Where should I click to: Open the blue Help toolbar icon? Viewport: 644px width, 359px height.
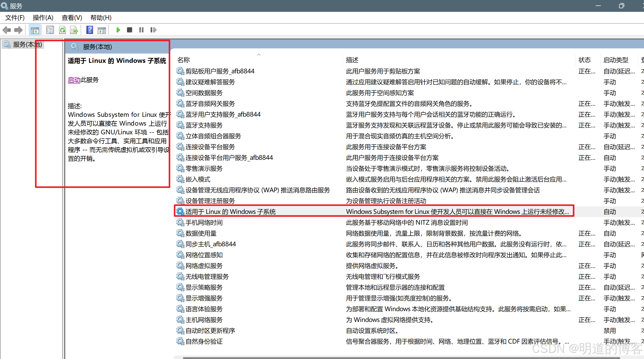(x=89, y=30)
